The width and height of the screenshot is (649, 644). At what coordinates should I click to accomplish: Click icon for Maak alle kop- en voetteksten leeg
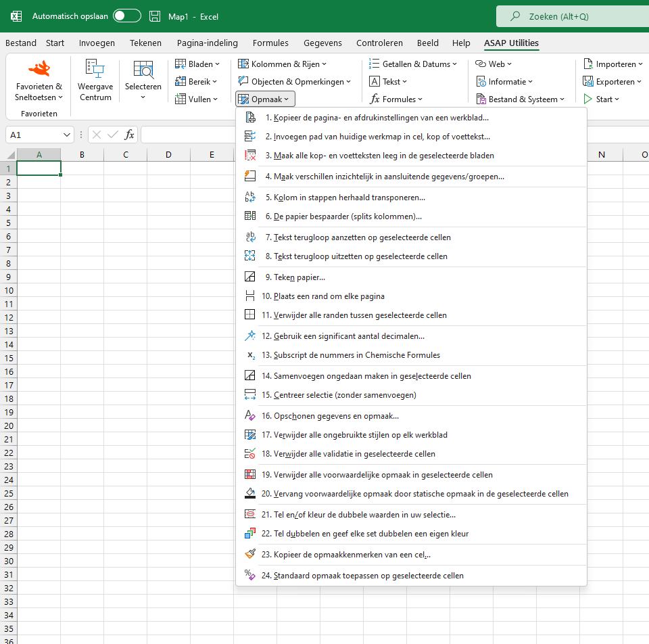click(x=250, y=156)
